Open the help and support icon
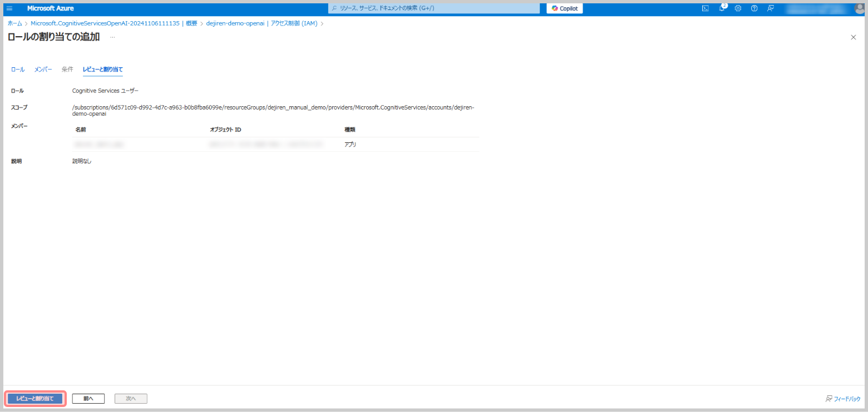Screen dimensions: 868x412 coord(754,8)
